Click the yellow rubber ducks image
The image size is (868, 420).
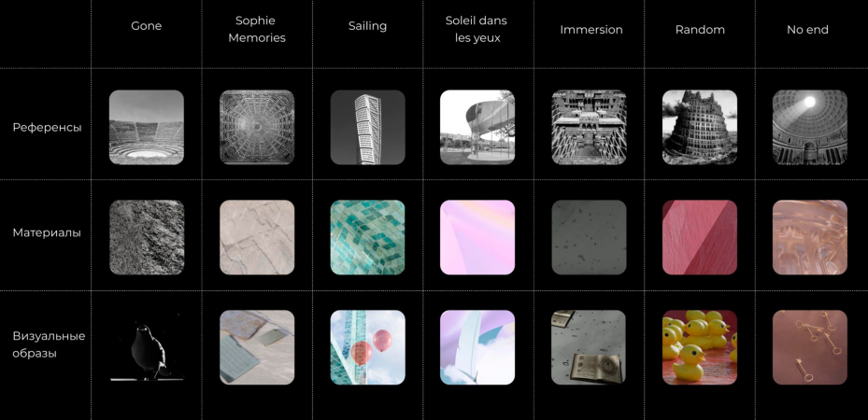click(700, 347)
